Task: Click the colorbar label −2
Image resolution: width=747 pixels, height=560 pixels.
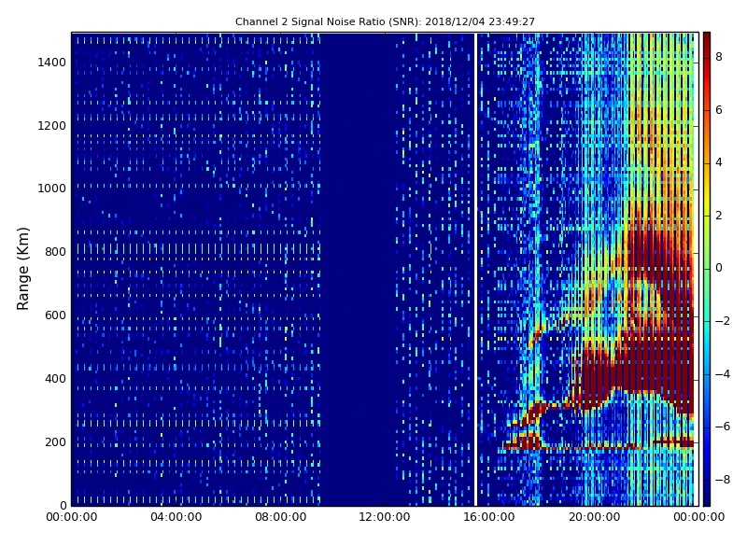Action: coord(723,321)
